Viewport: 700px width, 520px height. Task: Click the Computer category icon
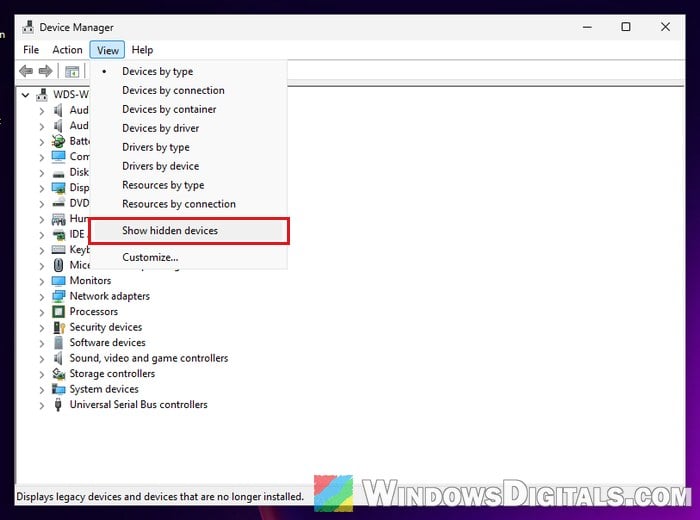[x=58, y=156]
